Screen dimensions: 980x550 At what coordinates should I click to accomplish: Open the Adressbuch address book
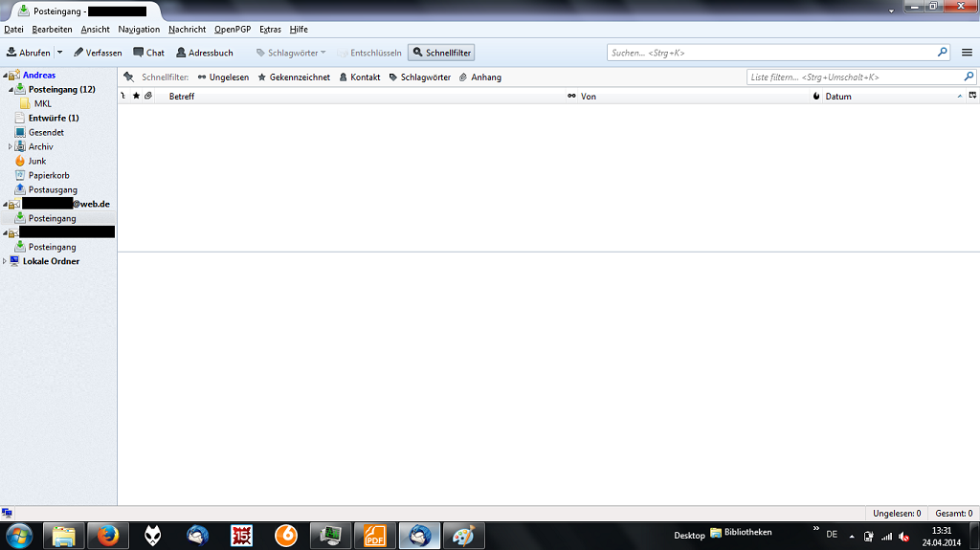pyautogui.click(x=205, y=53)
